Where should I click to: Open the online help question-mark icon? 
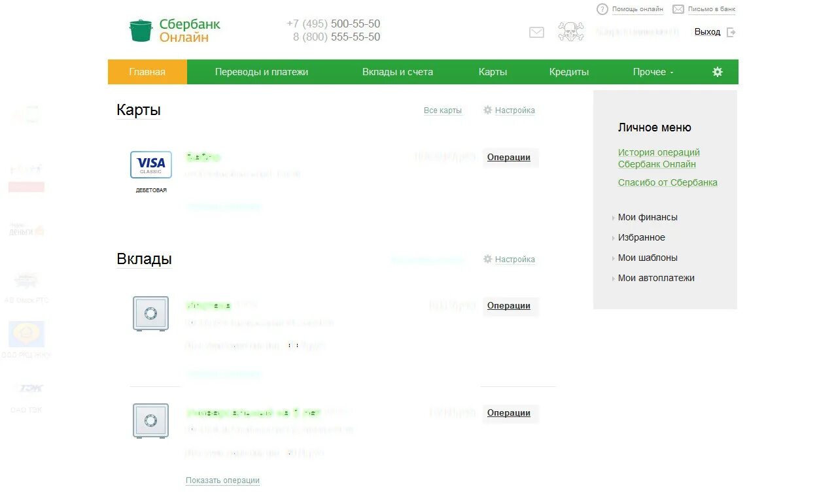point(602,9)
